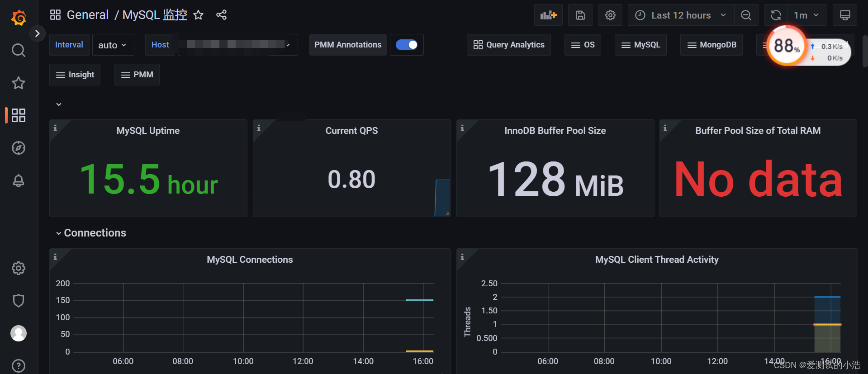Open the Current QPS panel title menu
This screenshot has height=374, width=868.
pyautogui.click(x=351, y=131)
